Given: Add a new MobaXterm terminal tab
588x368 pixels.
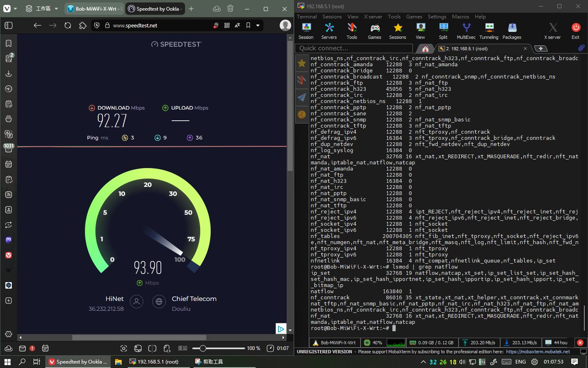Looking at the screenshot, I should click(540, 49).
